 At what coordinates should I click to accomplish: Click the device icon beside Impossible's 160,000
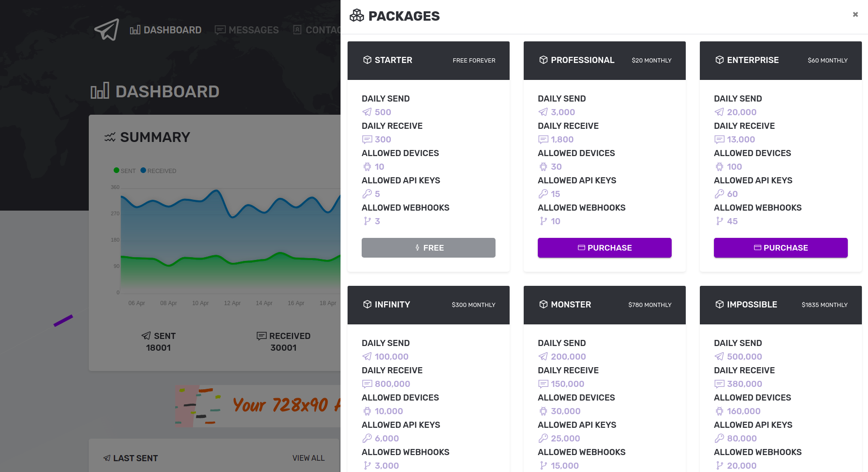(x=719, y=411)
